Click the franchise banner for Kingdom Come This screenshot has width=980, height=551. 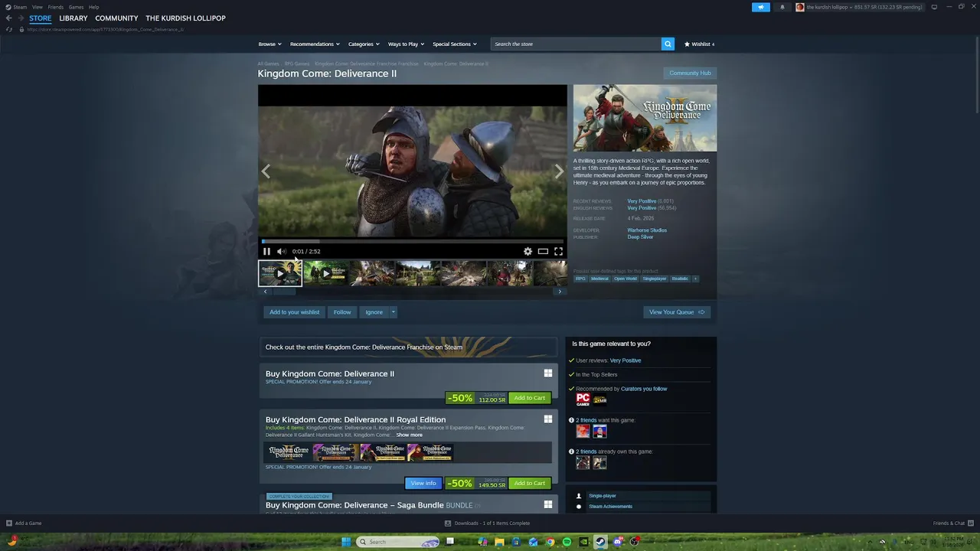coord(409,347)
